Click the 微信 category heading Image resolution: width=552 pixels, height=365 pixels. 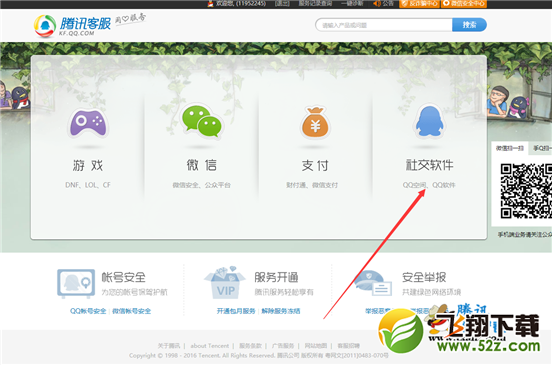(x=202, y=165)
